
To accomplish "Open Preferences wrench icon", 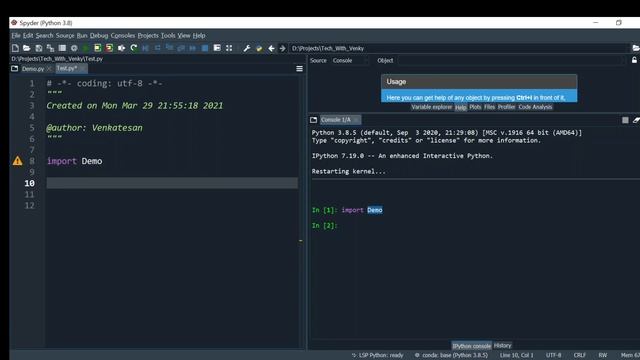I will pyautogui.click(x=247, y=48).
